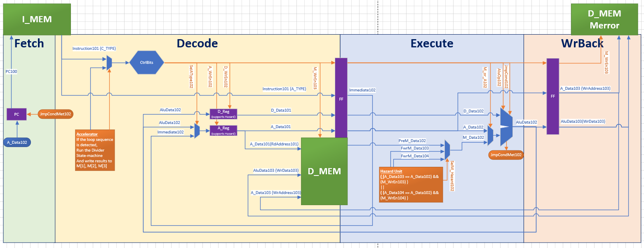644x248 pixels.
Task: Select the JmpCondMet102 pill under the ALU
Action: click(x=506, y=155)
